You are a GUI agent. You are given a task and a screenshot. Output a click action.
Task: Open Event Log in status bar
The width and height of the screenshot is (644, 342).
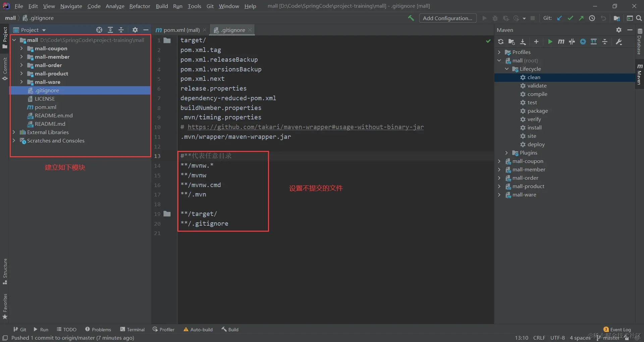tap(617, 330)
